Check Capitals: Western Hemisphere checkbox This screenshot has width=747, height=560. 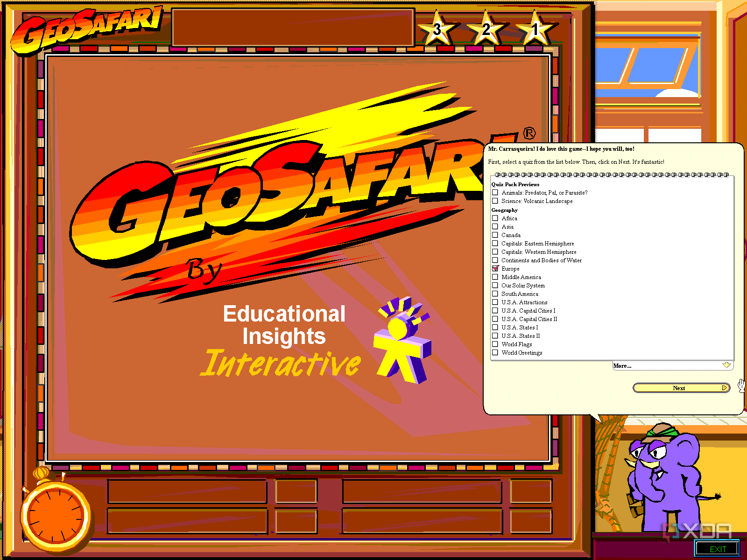(495, 252)
